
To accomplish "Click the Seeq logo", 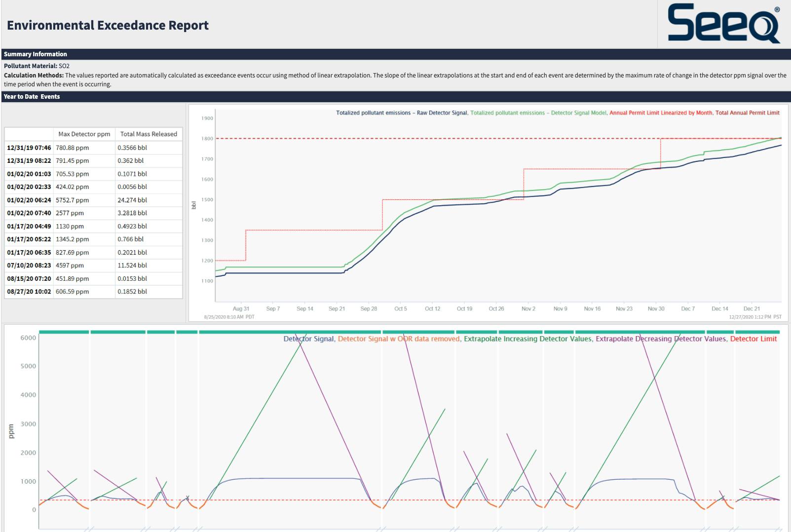I will (723, 23).
